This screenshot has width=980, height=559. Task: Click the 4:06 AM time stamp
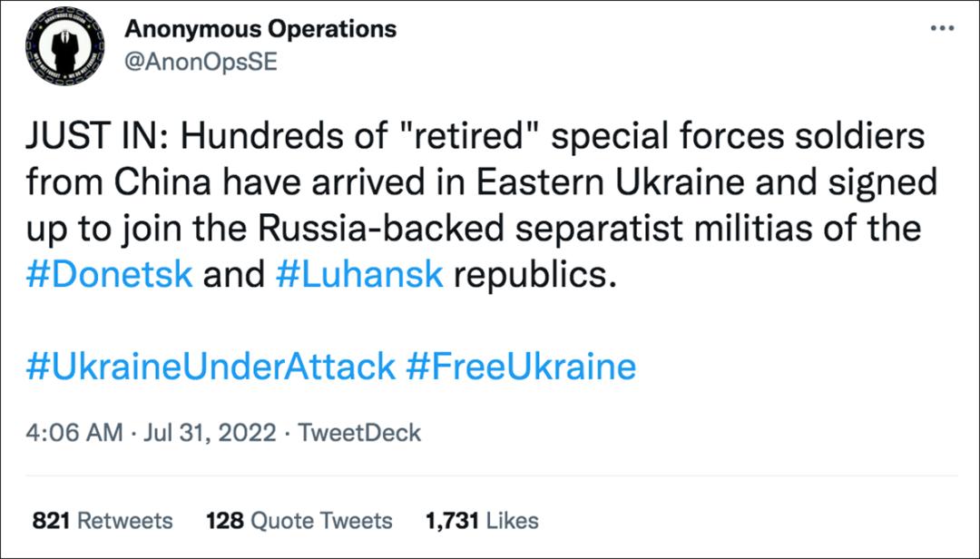point(73,433)
